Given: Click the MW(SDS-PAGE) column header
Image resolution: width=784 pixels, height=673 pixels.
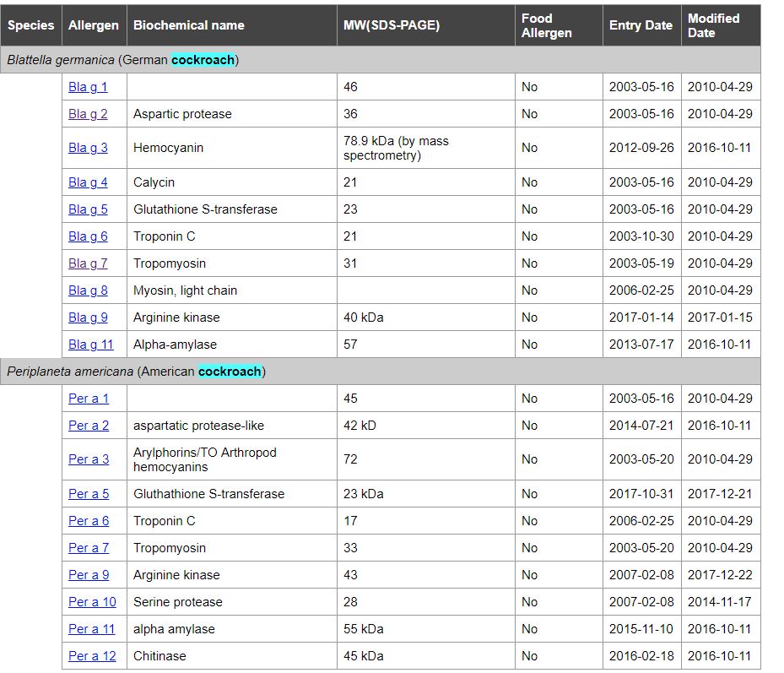Looking at the screenshot, I should tap(392, 25).
